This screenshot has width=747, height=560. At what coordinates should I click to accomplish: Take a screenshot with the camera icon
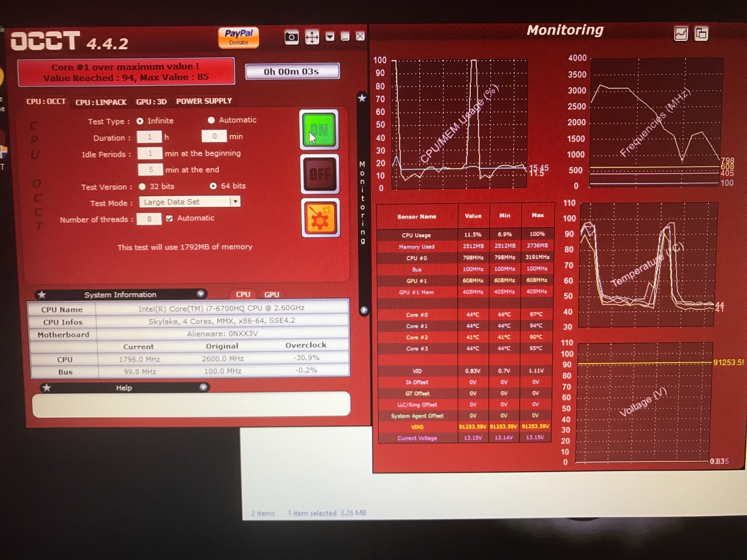(291, 37)
